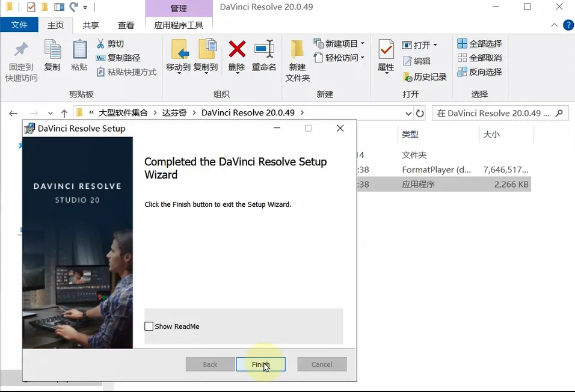This screenshot has height=392, width=575.
Task: Click the search magnifier icon
Action: tap(559, 113)
